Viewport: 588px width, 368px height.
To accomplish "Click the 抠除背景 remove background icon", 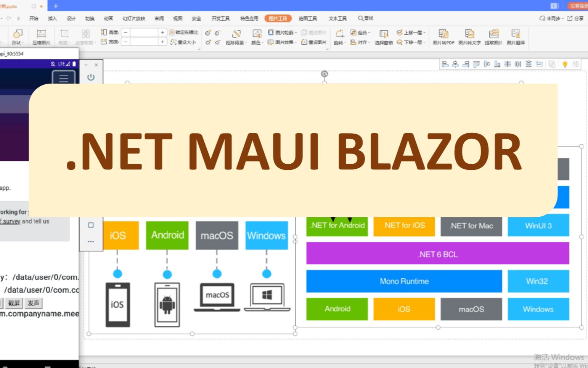I will pyautogui.click(x=236, y=34).
